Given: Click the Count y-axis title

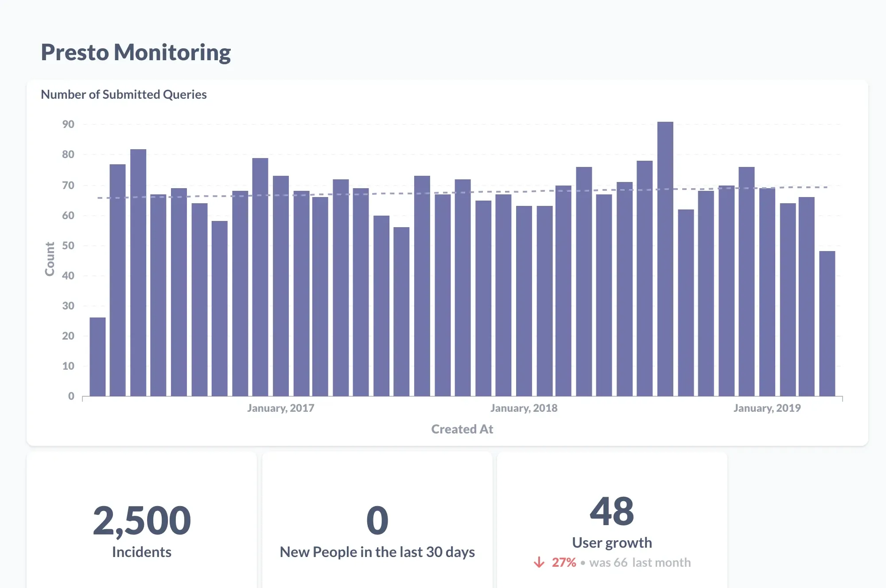Looking at the screenshot, I should click(x=50, y=259).
